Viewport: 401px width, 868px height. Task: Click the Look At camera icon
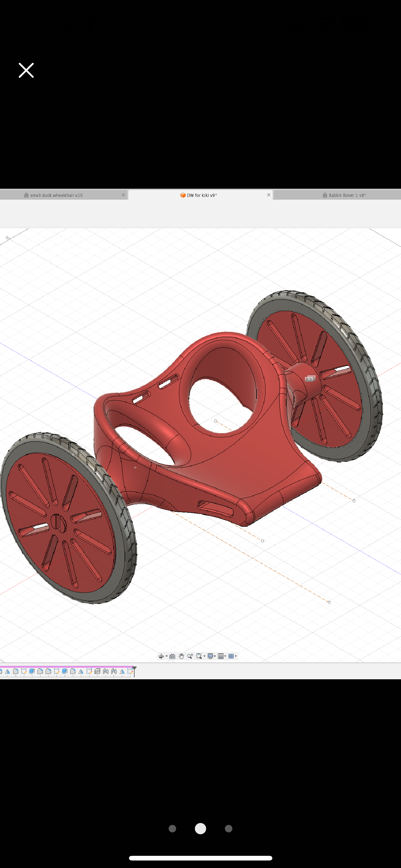pyautogui.click(x=172, y=656)
